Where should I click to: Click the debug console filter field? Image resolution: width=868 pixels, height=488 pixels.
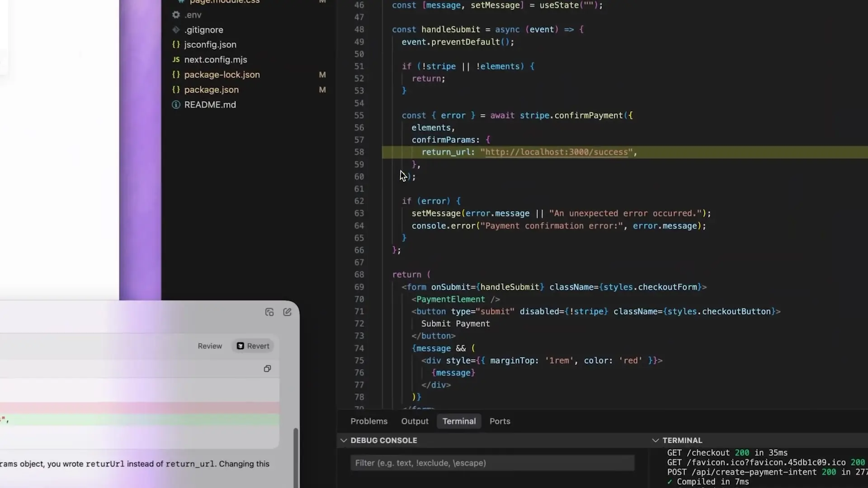[492, 463]
